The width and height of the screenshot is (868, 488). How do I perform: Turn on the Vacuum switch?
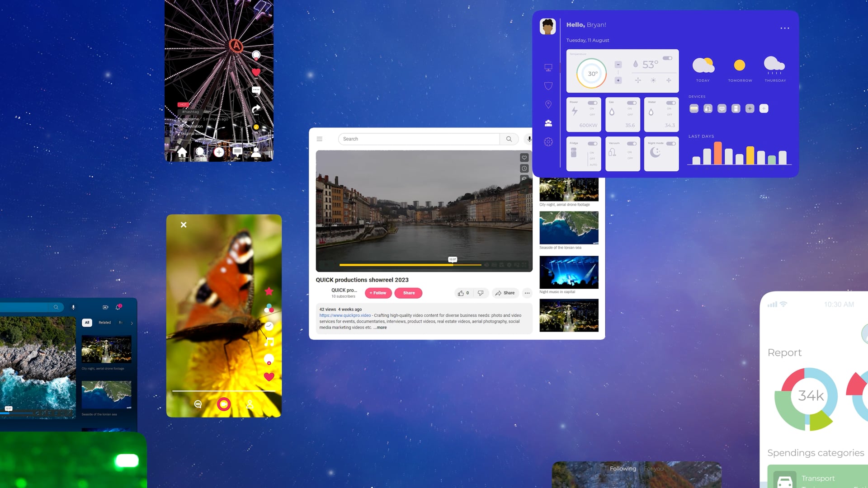click(632, 144)
